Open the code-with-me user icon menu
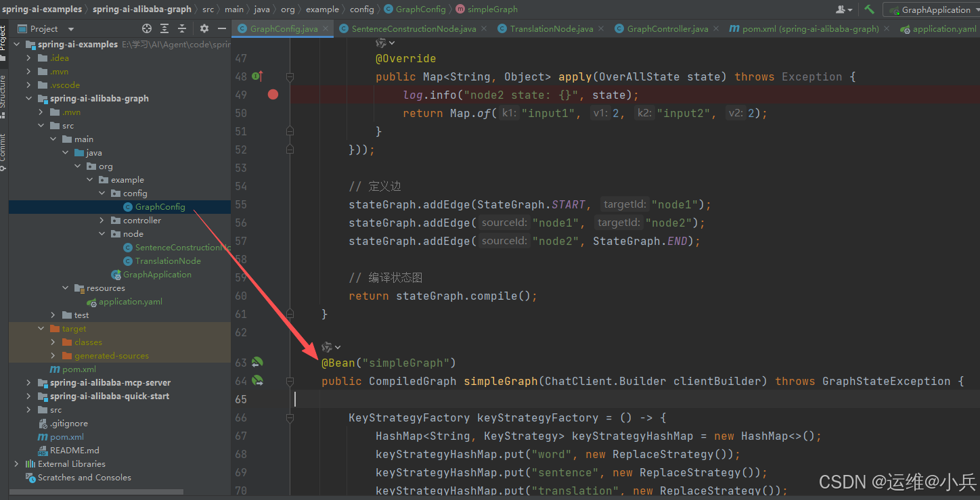 click(844, 9)
